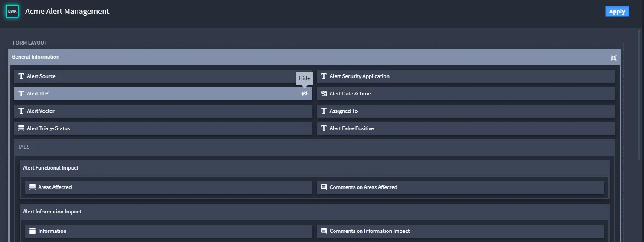
Task: Click the list icon of Areas Affected
Action: [32, 187]
